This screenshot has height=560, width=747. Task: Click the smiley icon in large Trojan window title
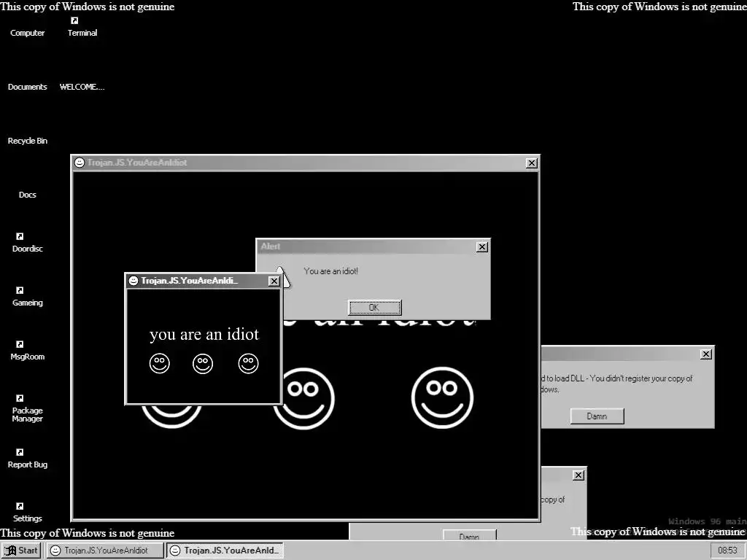[80, 163]
